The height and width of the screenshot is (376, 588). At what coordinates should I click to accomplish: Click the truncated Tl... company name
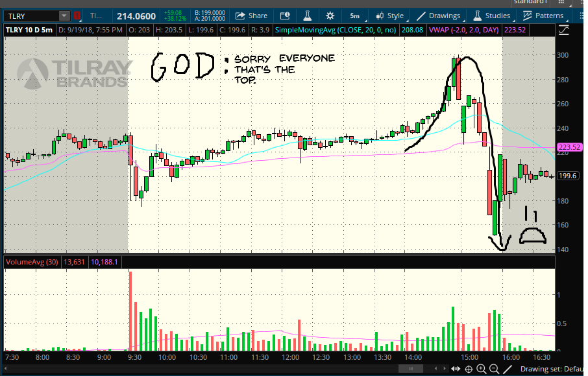(96, 16)
